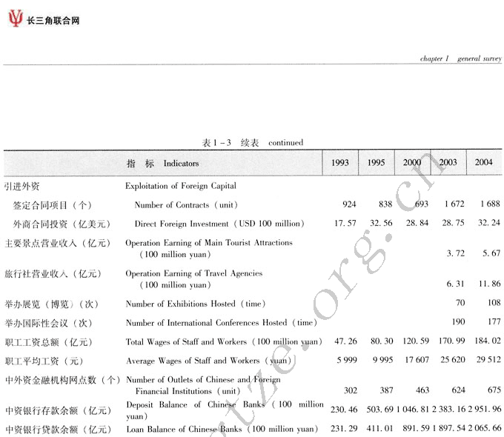Click the 2004 column header
Screen dimensions: 504x437
[x=484, y=162]
